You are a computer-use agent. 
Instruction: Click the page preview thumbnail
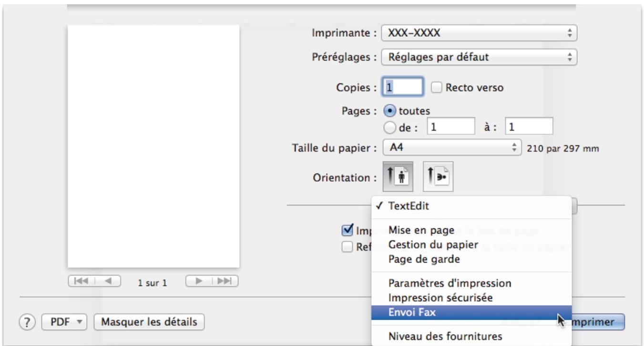point(153,147)
